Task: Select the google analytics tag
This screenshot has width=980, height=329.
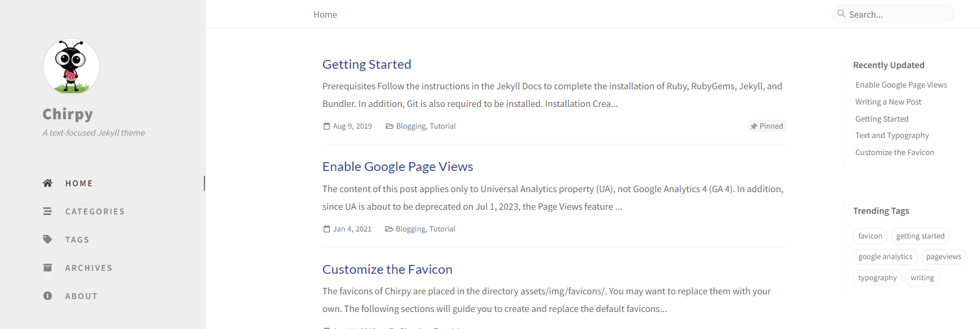Action: point(885,257)
